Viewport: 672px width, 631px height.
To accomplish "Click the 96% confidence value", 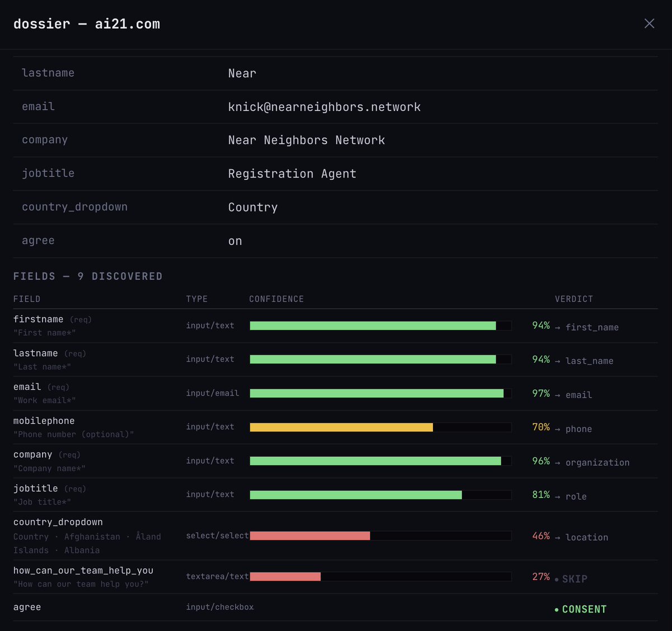I will [541, 461].
